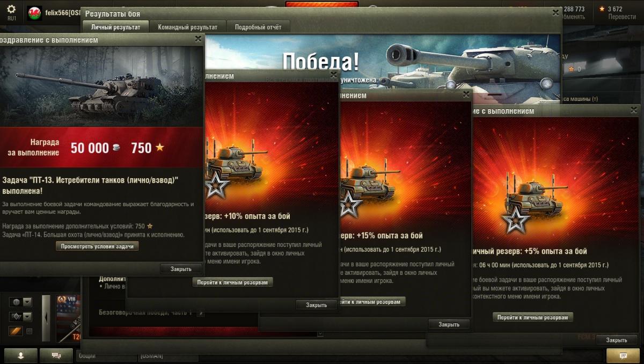Toggle checkbox beside the orange stripe filter
The width and height of the screenshot is (644, 364).
(30, 331)
